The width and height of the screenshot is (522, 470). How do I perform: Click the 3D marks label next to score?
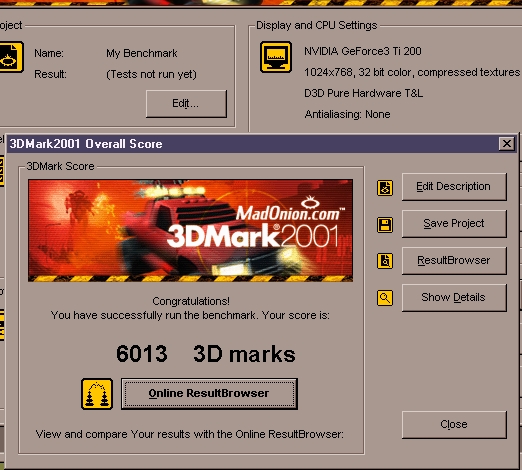[x=244, y=354]
